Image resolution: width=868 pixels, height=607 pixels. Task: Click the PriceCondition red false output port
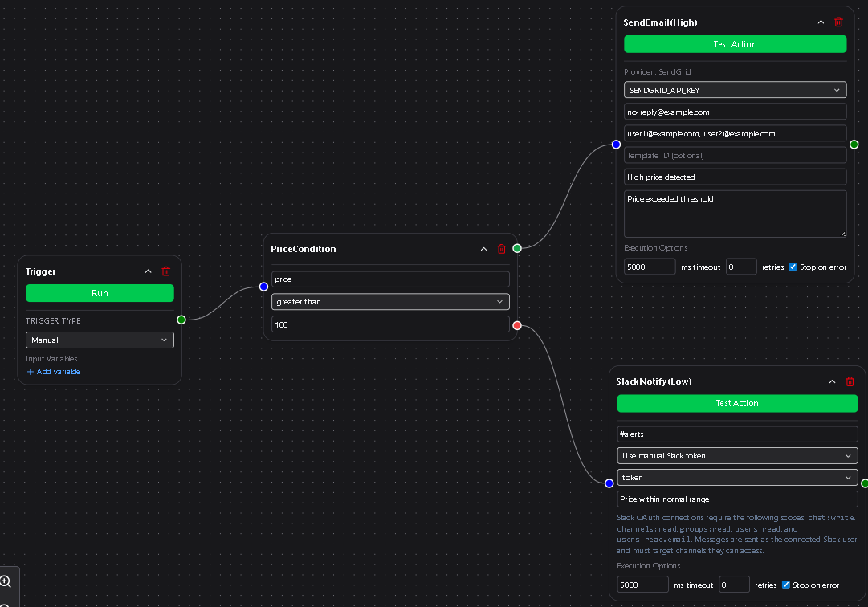pyautogui.click(x=517, y=325)
